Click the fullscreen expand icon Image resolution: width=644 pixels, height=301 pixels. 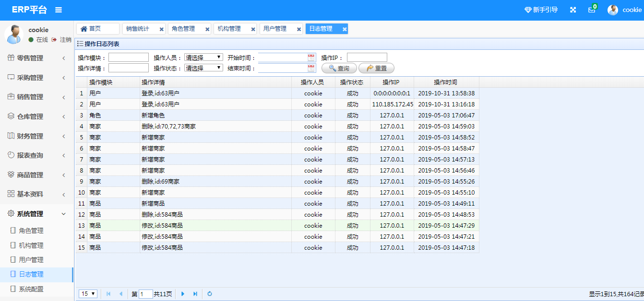point(572,10)
